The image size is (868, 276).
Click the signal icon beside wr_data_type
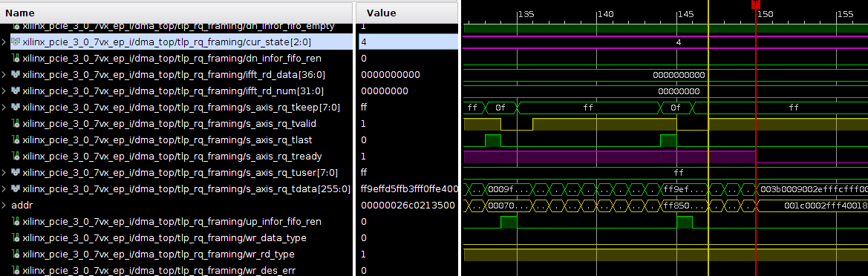pyautogui.click(x=16, y=238)
